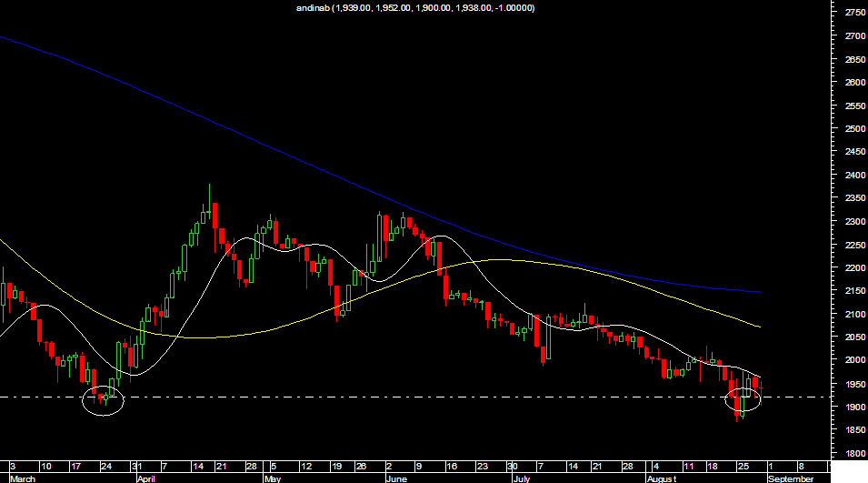The width and height of the screenshot is (868, 483).
Task: Click the August month label
Action: [x=662, y=478]
